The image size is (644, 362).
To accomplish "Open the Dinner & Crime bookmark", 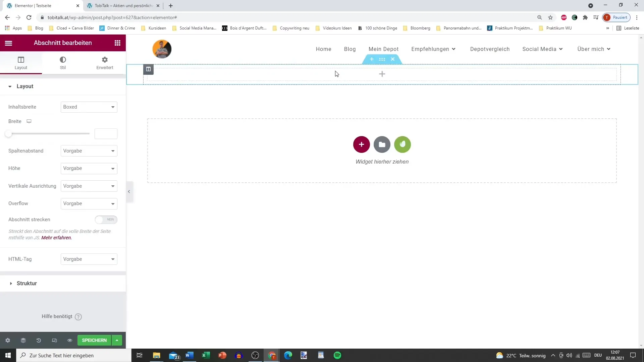I will coord(117,28).
